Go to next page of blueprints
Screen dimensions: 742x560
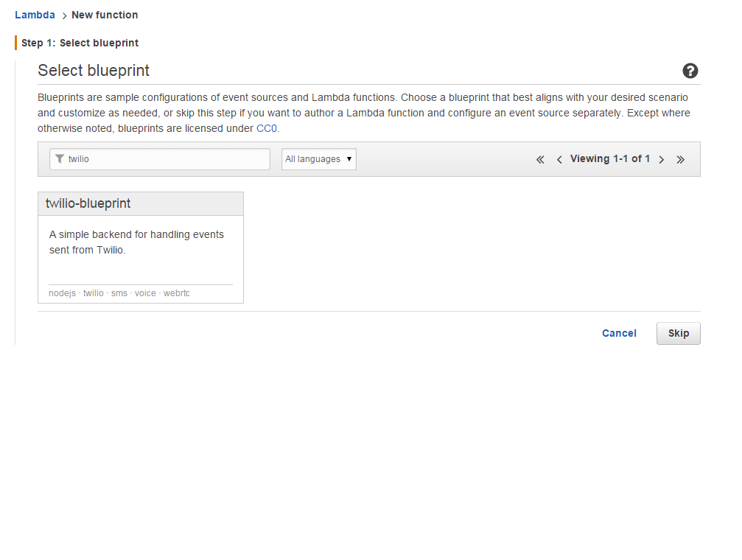click(x=662, y=160)
